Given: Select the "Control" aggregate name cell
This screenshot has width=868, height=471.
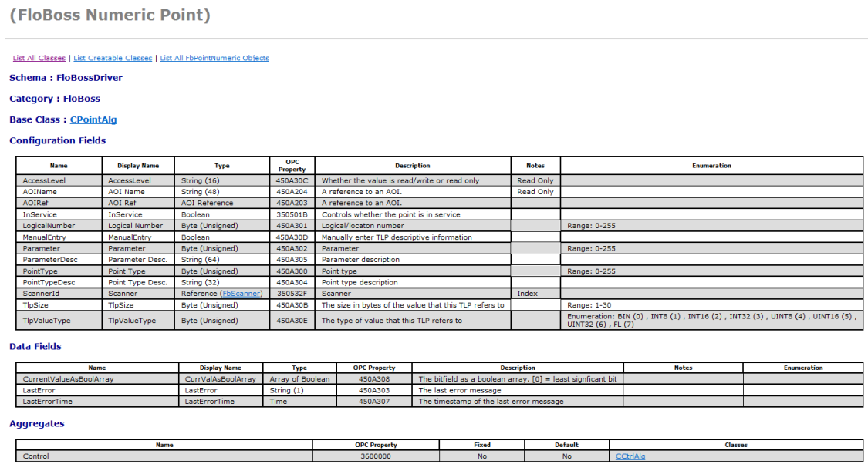Looking at the screenshot, I should (164, 456).
